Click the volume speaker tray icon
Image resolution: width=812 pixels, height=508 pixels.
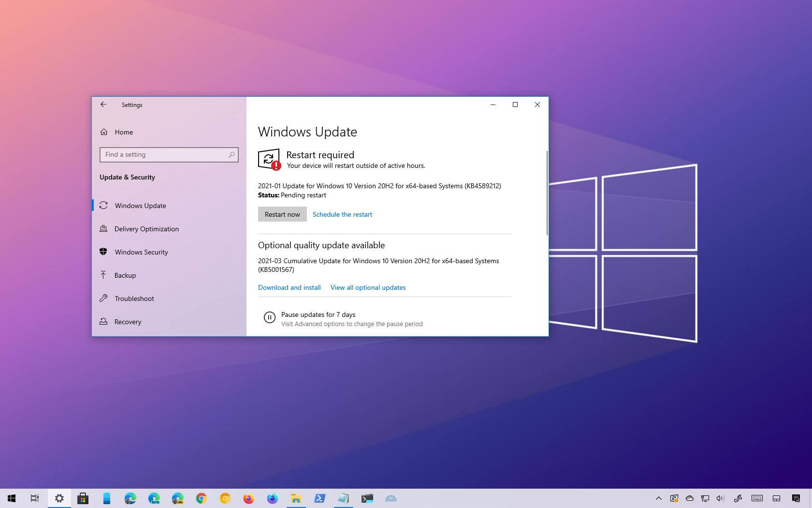coord(720,498)
